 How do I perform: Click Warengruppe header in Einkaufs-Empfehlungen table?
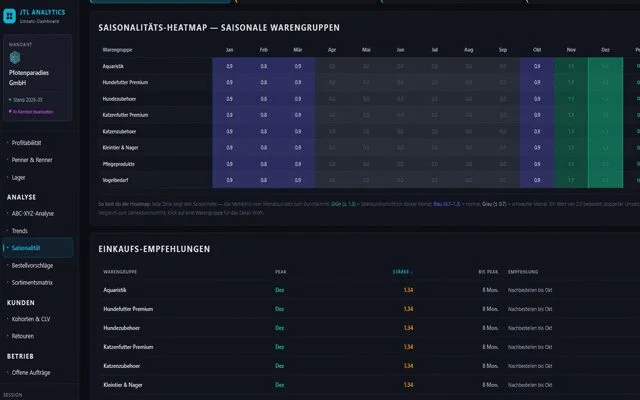coord(120,272)
